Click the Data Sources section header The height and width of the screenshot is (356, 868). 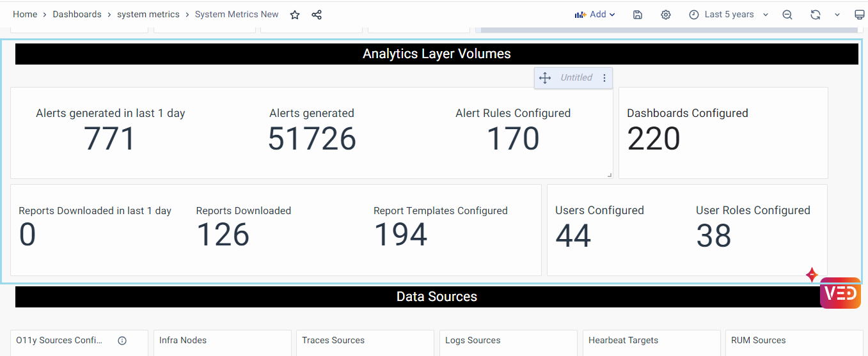tap(436, 297)
